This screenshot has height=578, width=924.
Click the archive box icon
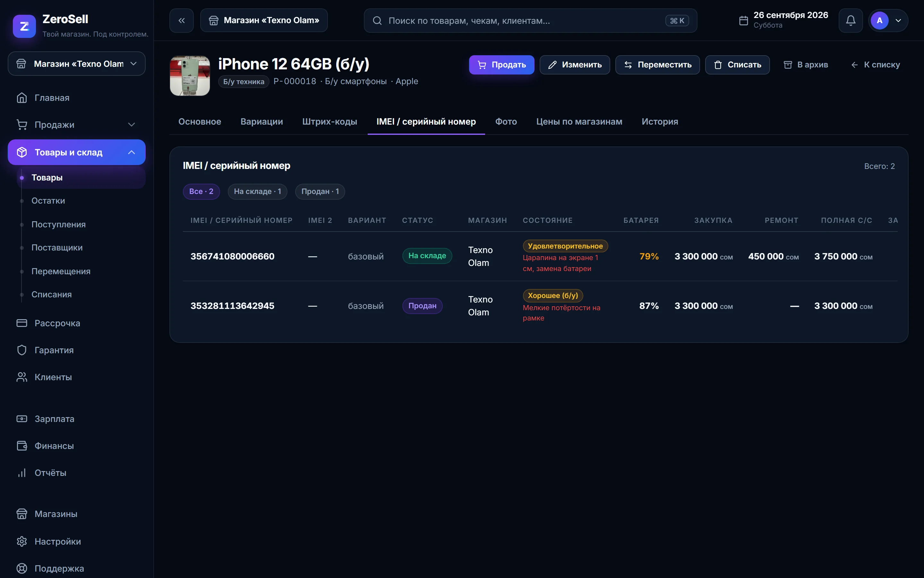pyautogui.click(x=788, y=65)
